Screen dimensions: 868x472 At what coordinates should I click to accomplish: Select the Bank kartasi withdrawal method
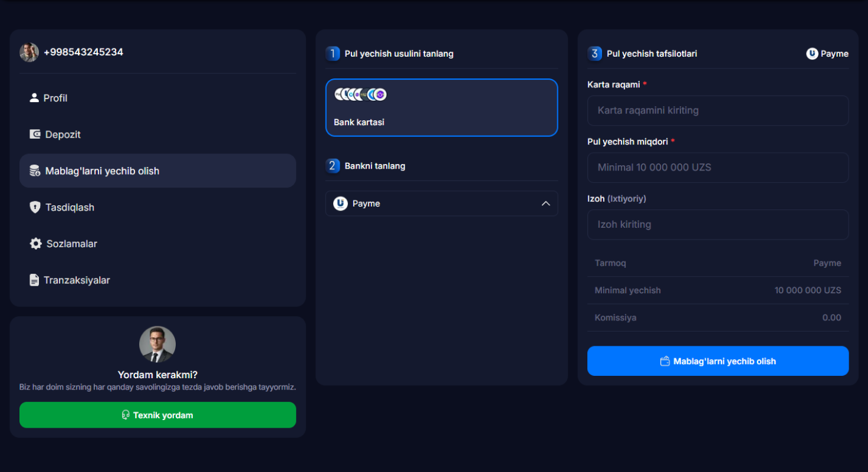point(442,108)
